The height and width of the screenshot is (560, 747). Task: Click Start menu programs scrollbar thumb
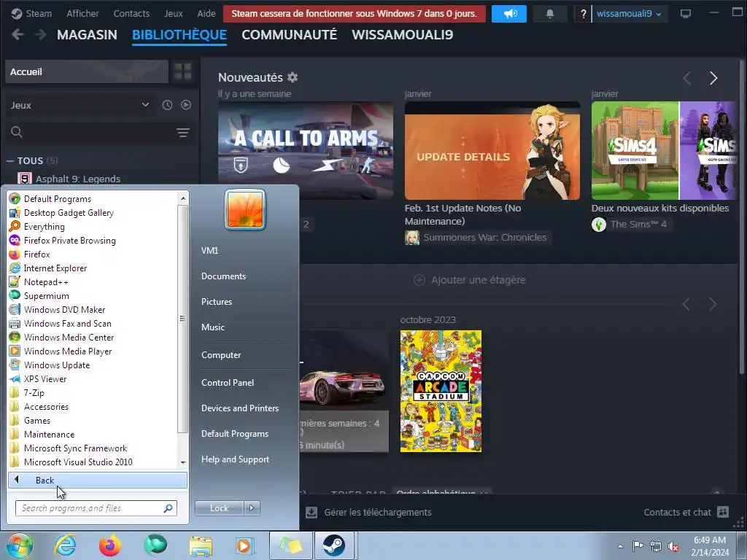coord(182,319)
